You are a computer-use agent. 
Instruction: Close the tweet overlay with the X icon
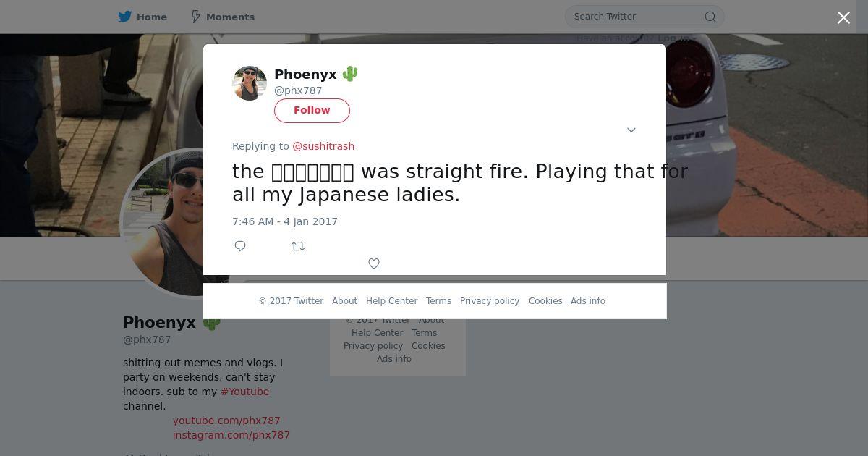[843, 17]
